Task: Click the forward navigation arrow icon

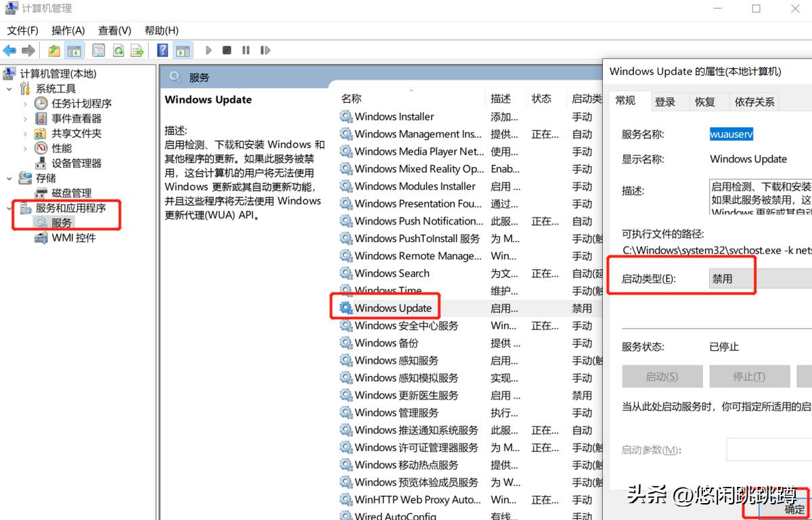Action: [x=27, y=49]
